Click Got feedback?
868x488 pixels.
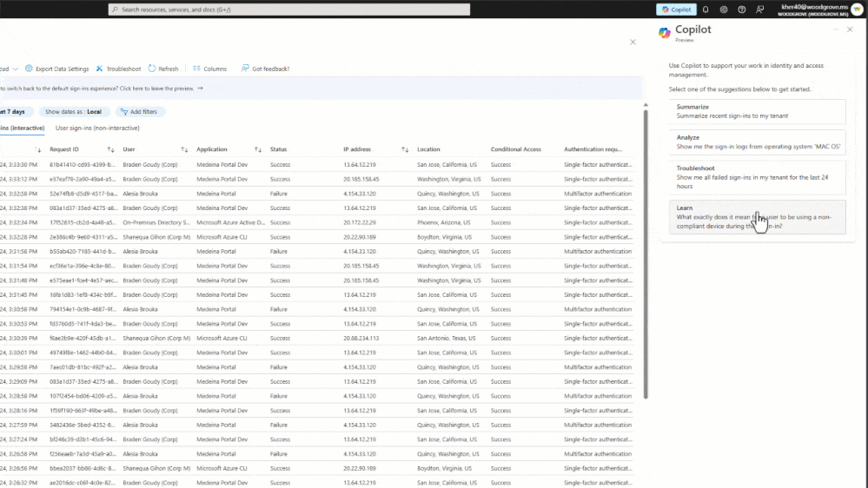(x=266, y=69)
